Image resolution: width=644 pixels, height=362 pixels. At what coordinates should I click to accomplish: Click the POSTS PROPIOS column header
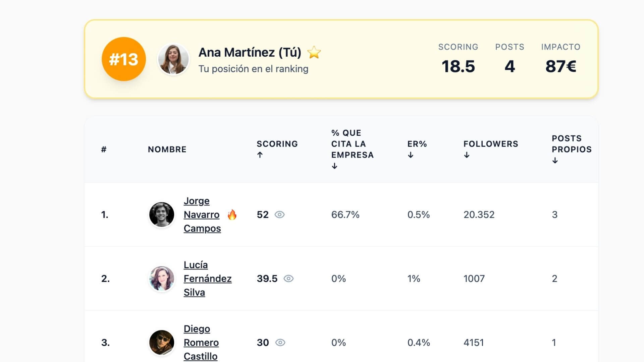571,149
